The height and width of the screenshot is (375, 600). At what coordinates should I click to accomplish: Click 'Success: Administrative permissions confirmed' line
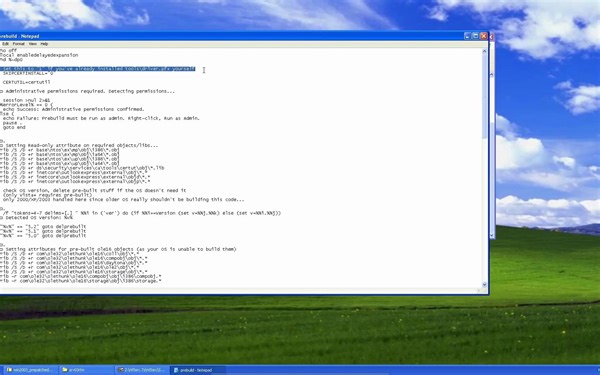73,109
